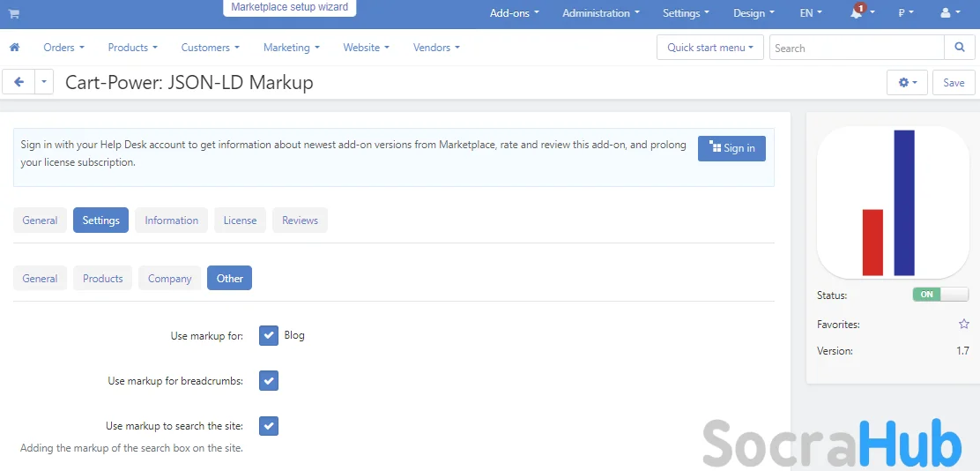980x471 pixels.
Task: Expand the Quick start menu dropdown
Action: point(709,48)
